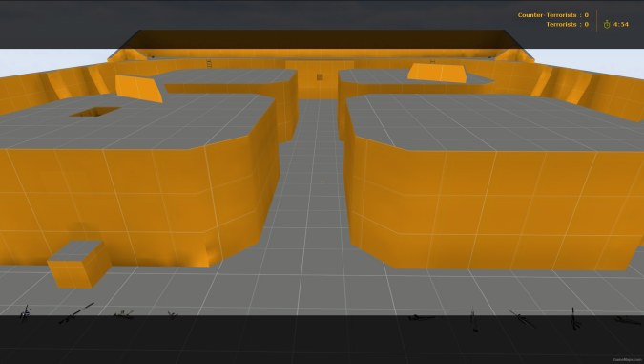
Task: Click the 'Counter-Terrorists : 0' score text
Action: (x=552, y=15)
